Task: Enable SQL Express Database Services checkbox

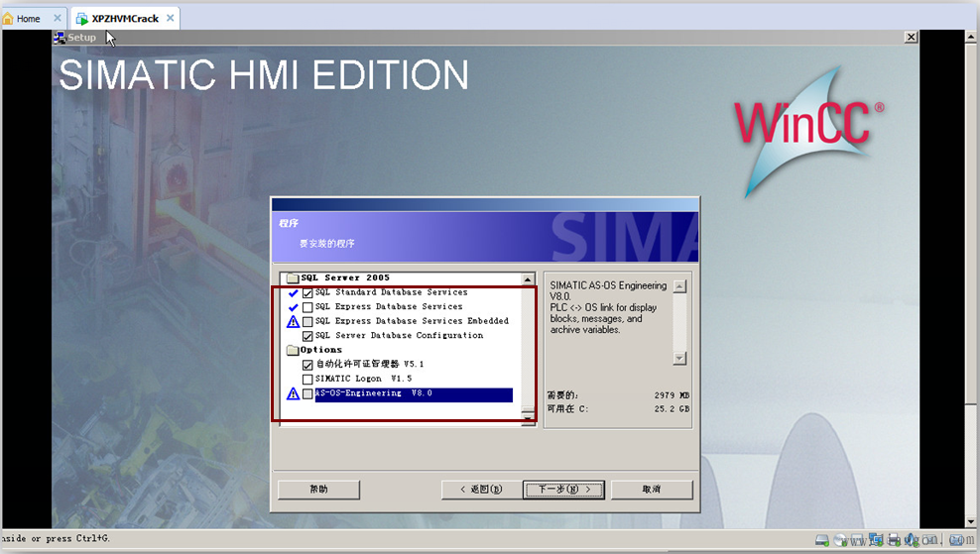Action: coord(307,307)
